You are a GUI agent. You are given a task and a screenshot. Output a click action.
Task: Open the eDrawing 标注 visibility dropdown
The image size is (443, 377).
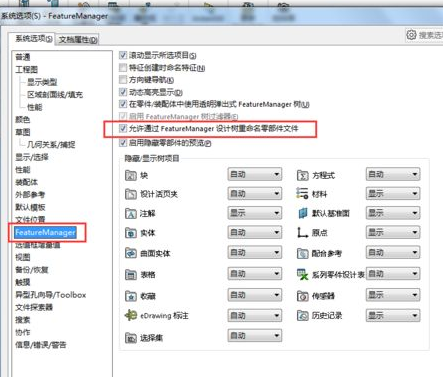[x=255, y=315]
